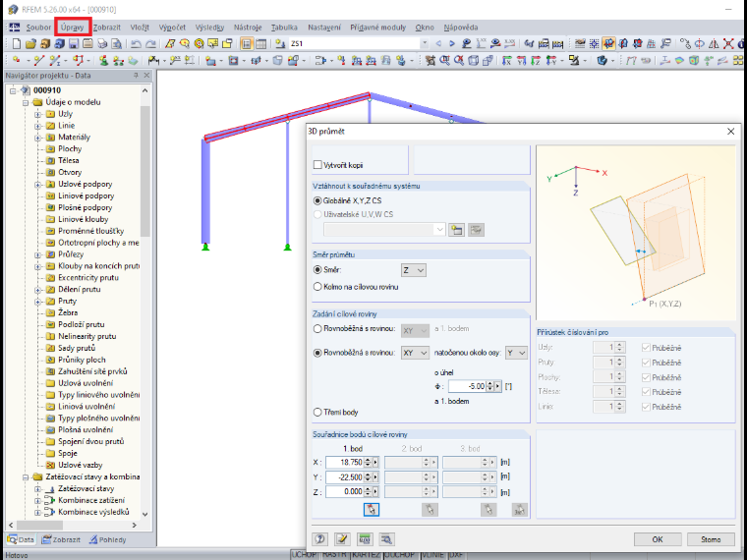Expand the Zatěžovací stavy tree node
The image size is (747, 560).
[x=37, y=488]
